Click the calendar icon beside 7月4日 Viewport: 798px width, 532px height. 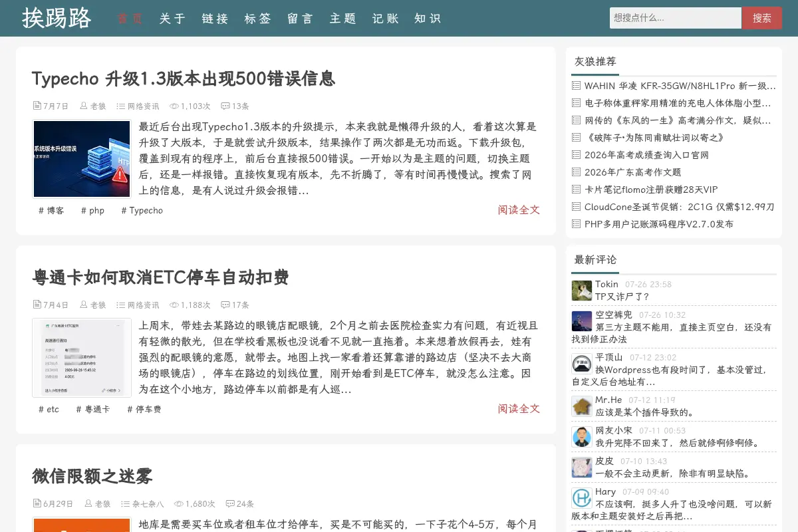(x=37, y=305)
